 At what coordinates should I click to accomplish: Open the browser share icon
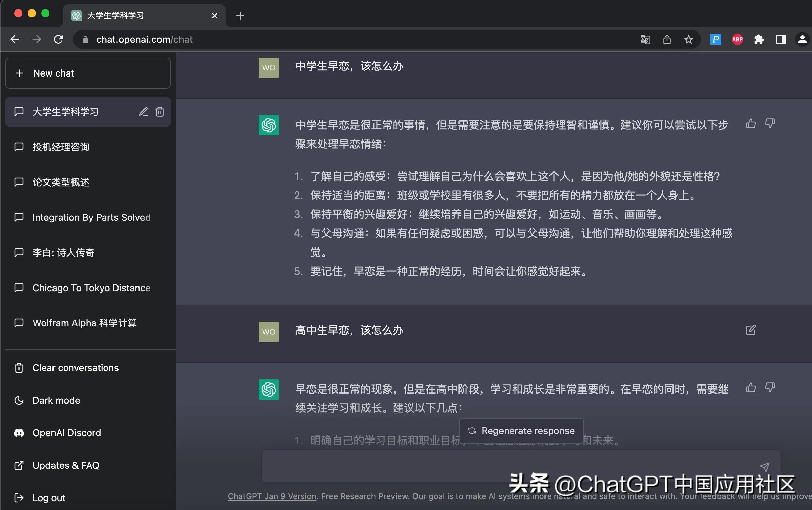point(667,39)
